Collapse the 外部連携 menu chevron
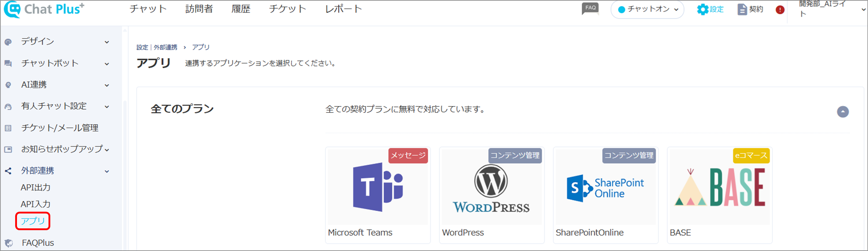868x251 pixels. (107, 172)
